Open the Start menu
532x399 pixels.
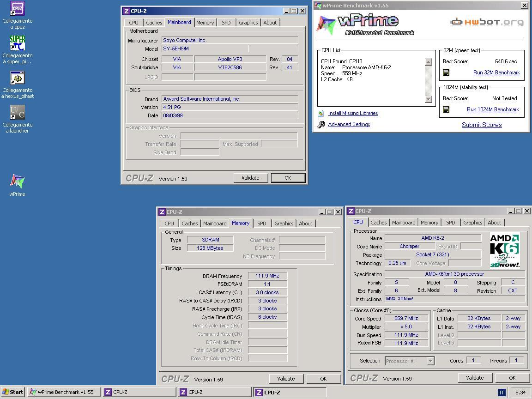(12, 392)
